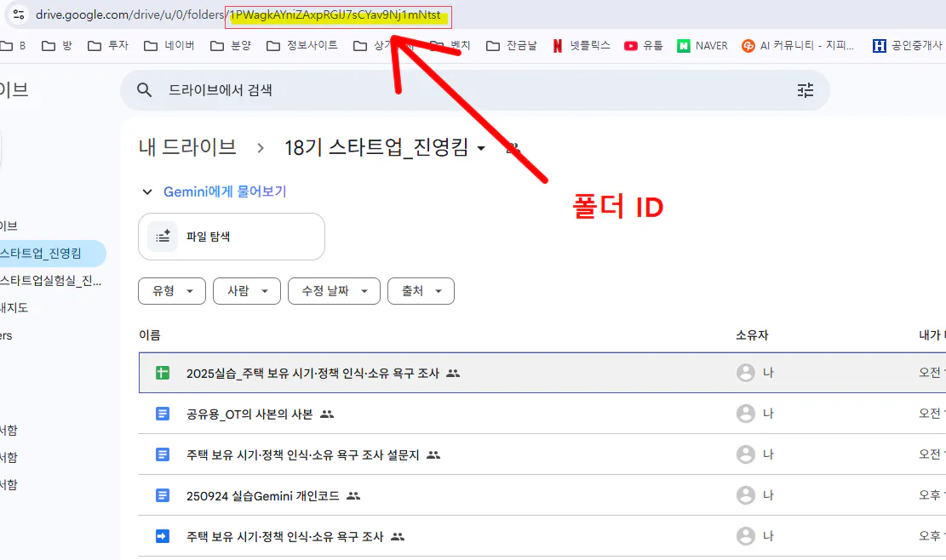Open the 유형 filter dropdown

(171, 290)
